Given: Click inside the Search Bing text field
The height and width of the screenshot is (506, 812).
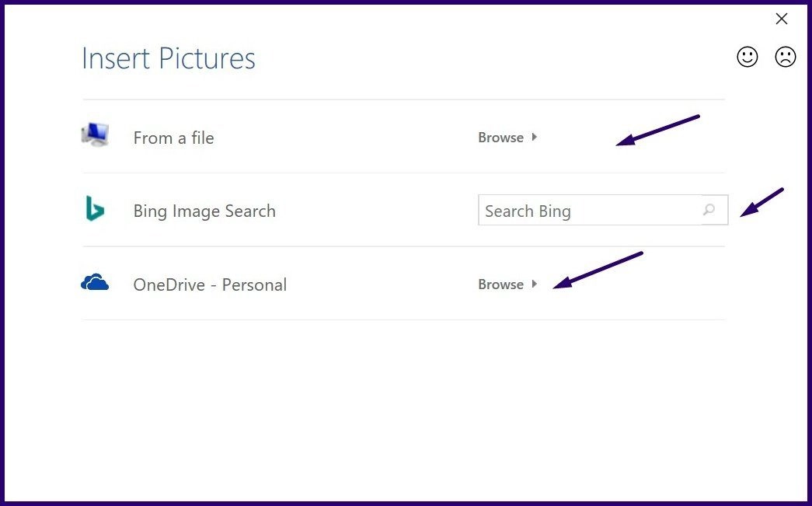Looking at the screenshot, I should click(591, 210).
